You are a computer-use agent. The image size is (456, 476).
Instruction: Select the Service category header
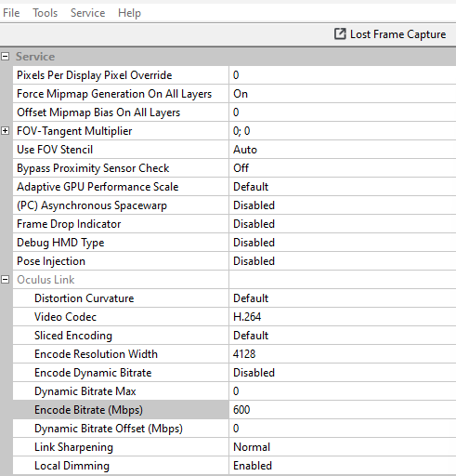tap(35, 57)
